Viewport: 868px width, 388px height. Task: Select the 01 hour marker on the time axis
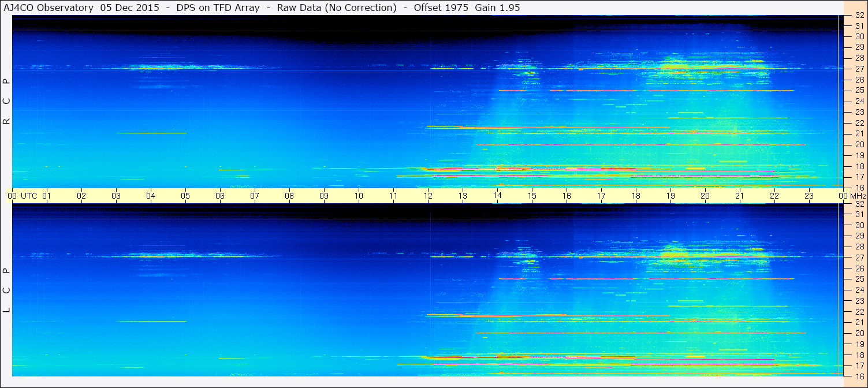[x=47, y=196]
